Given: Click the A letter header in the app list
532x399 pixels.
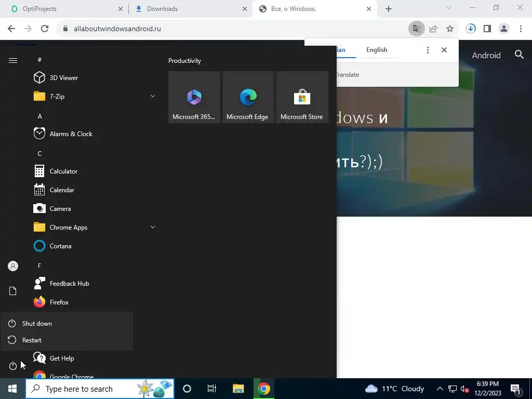Looking at the screenshot, I should coord(39,116).
